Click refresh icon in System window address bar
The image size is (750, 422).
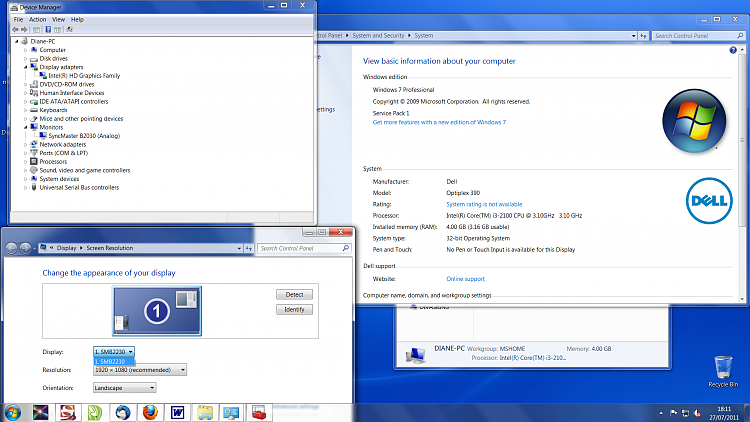[x=643, y=36]
